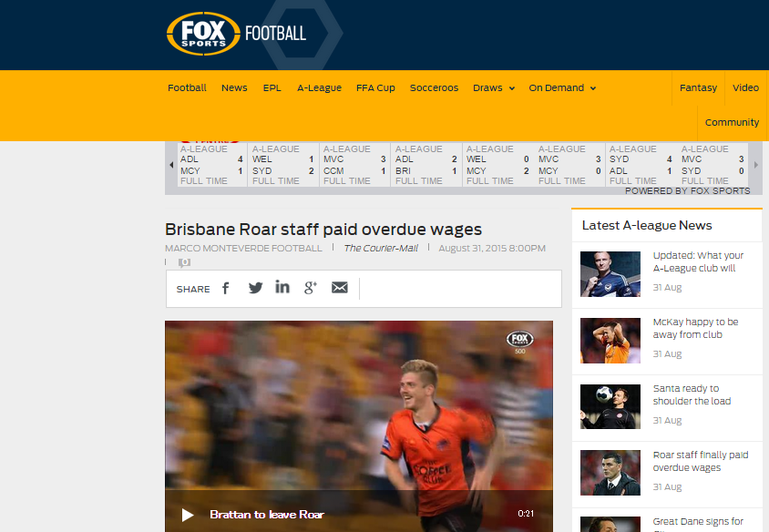Share article on Twitter

(255, 288)
